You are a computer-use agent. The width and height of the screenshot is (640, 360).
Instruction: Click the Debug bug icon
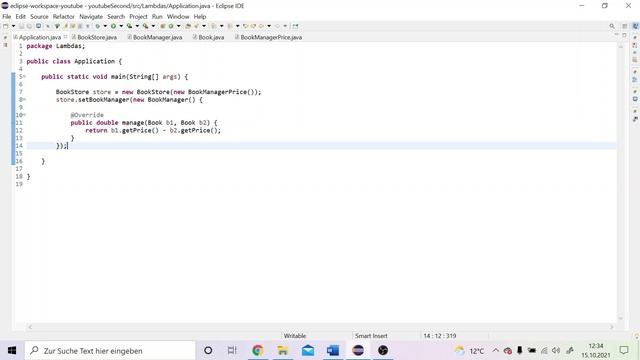(98, 26)
